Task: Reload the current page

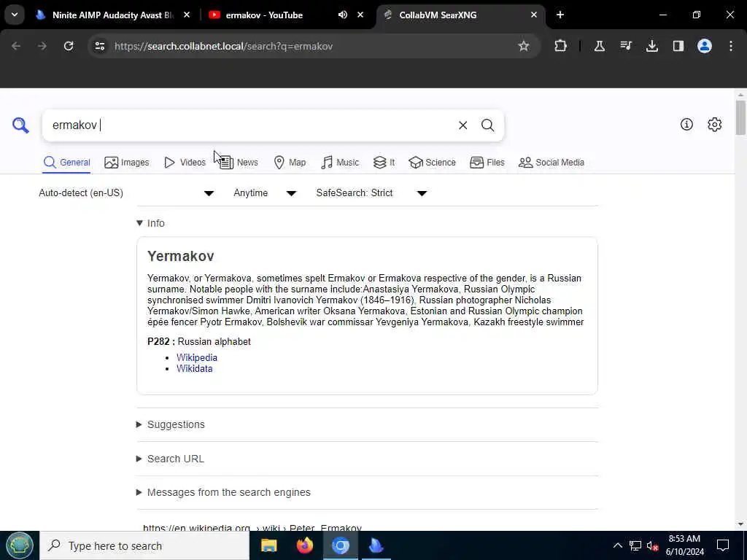Action: tap(69, 46)
